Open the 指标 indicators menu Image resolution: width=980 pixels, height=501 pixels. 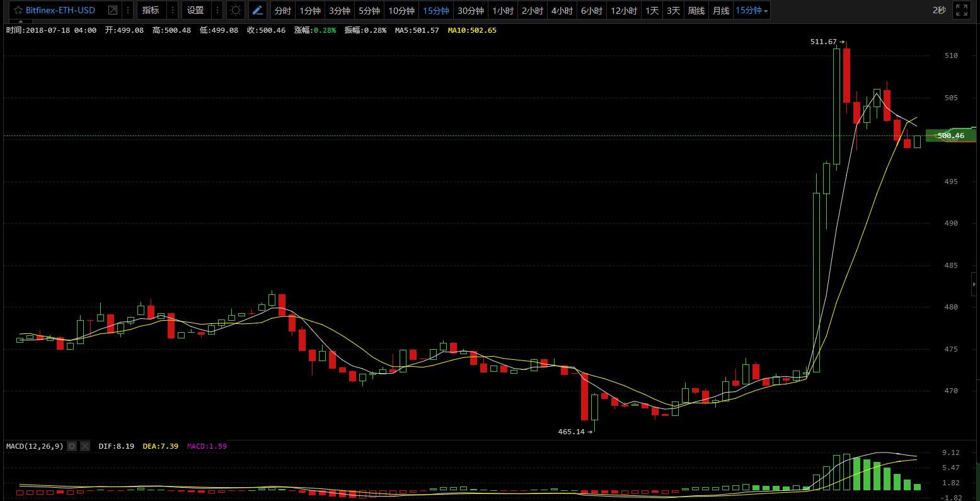point(151,10)
